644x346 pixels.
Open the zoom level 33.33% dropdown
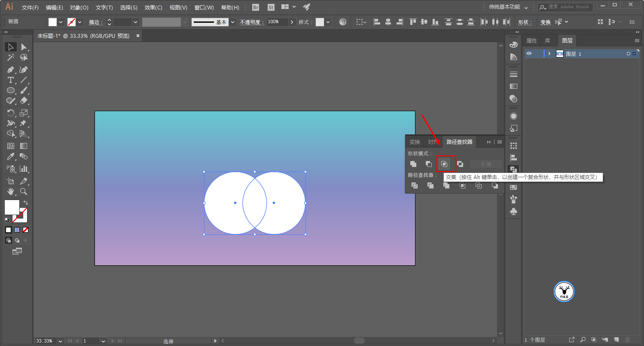pyautogui.click(x=60, y=341)
